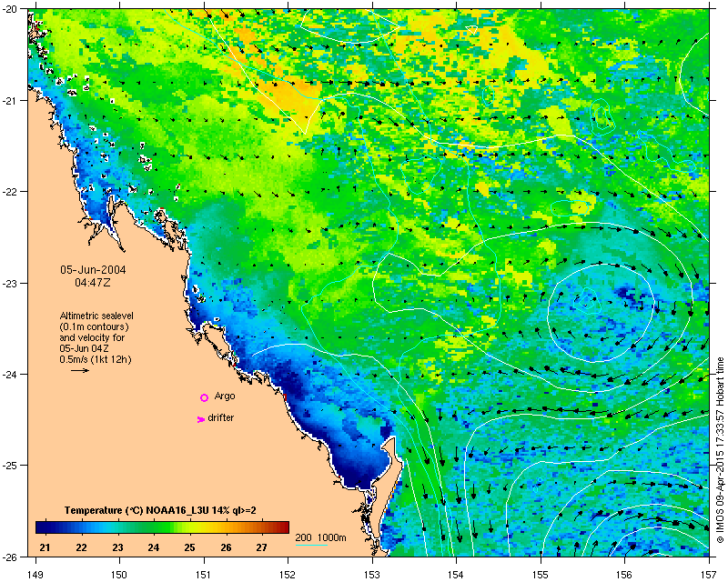This screenshot has height=582, width=728.
Task: Click the longitude label "153"
Action: [x=372, y=575]
